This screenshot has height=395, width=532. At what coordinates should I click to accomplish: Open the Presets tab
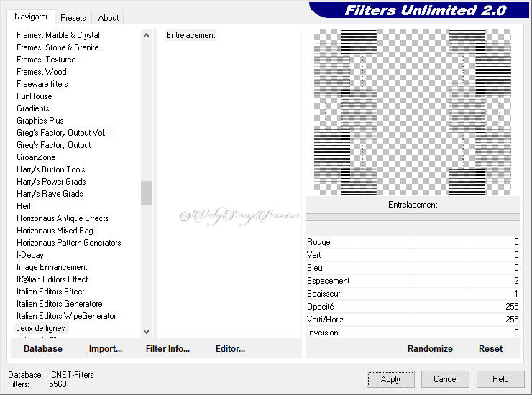pyautogui.click(x=73, y=18)
